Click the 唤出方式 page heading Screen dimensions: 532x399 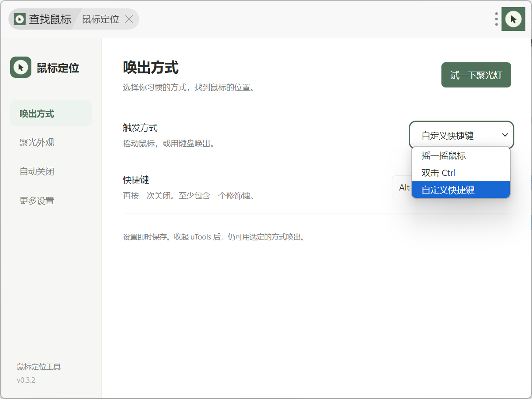[151, 68]
